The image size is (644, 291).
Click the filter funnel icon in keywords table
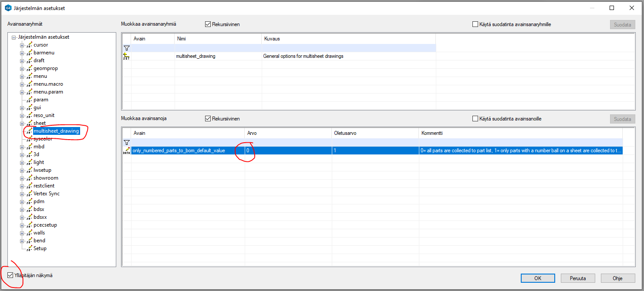pyautogui.click(x=126, y=143)
